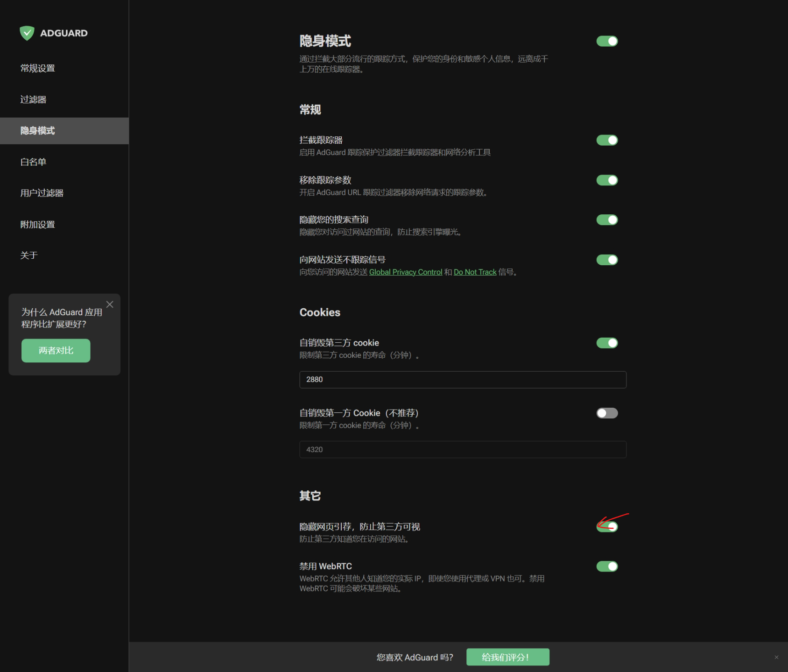Click the AdGuard shield logo
788x672 pixels.
click(x=27, y=33)
